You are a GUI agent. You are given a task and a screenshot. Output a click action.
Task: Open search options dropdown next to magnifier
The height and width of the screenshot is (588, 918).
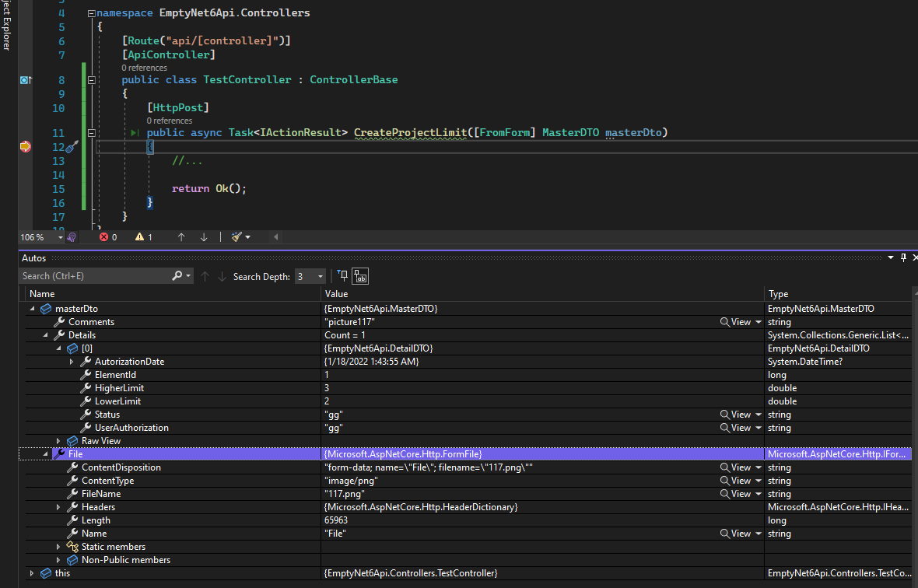coord(188,276)
